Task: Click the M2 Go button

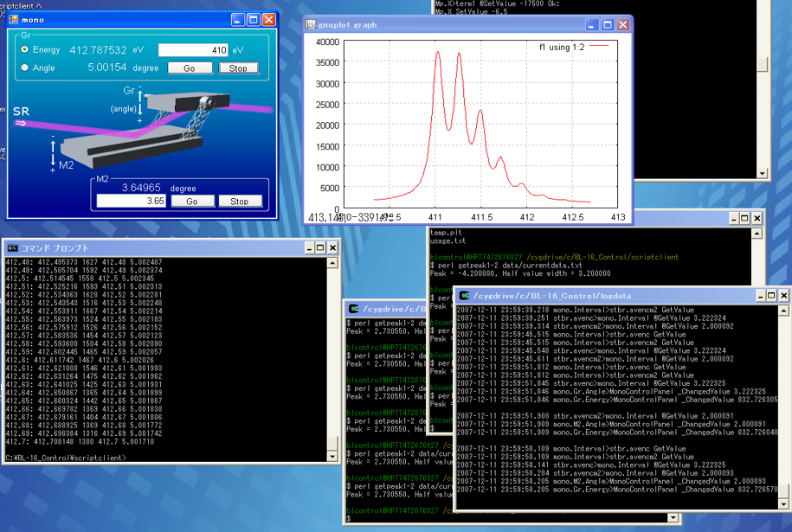Action: [x=192, y=201]
